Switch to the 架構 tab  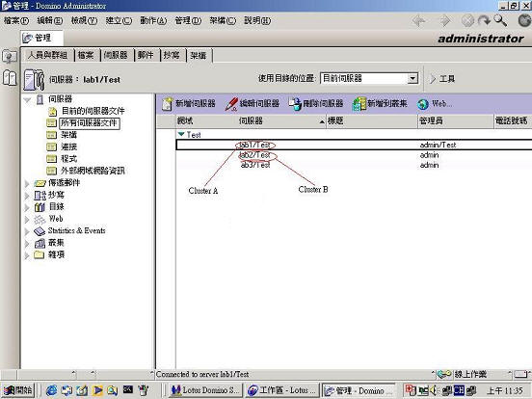(199, 55)
